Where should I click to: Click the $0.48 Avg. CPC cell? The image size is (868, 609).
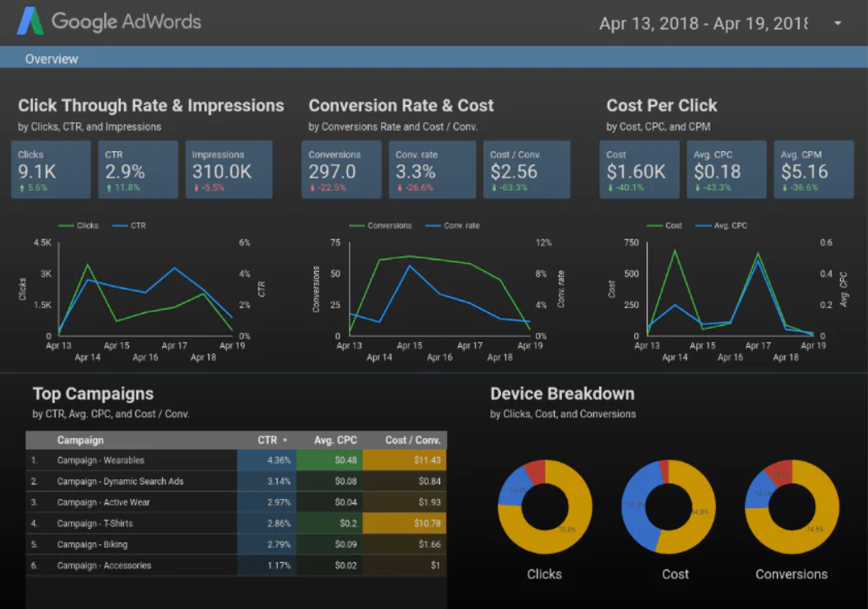point(329,460)
